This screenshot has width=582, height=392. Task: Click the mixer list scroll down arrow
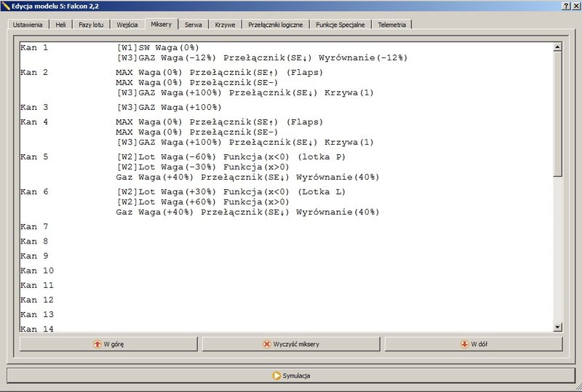(x=557, y=327)
